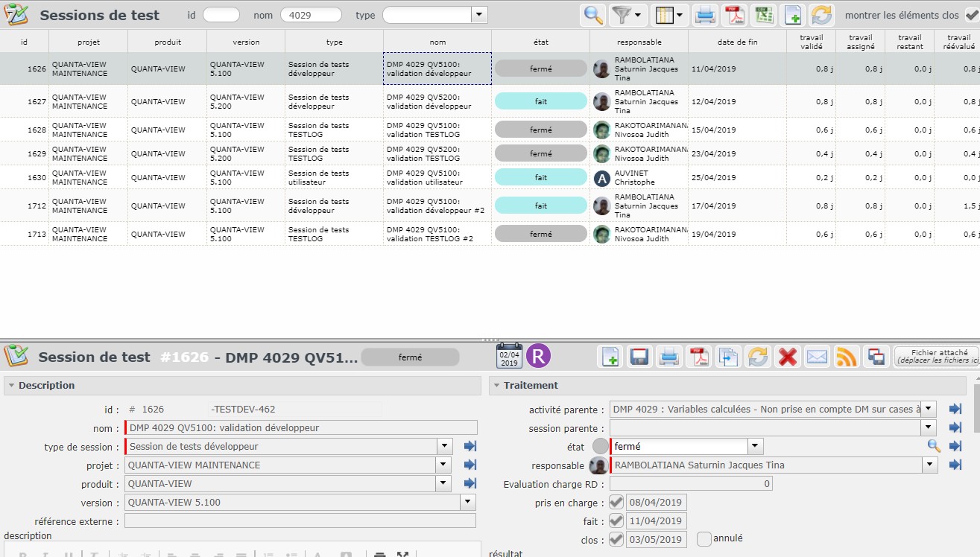The width and height of the screenshot is (980, 557).
Task: Save the test session with floppy icon
Action: click(639, 357)
